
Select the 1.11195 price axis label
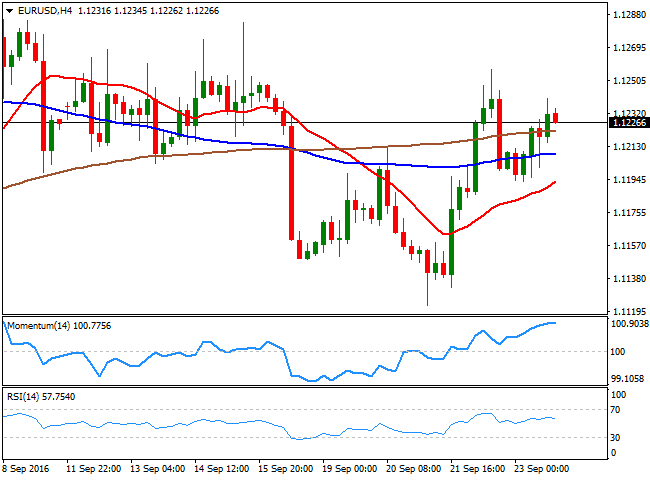[x=629, y=311]
